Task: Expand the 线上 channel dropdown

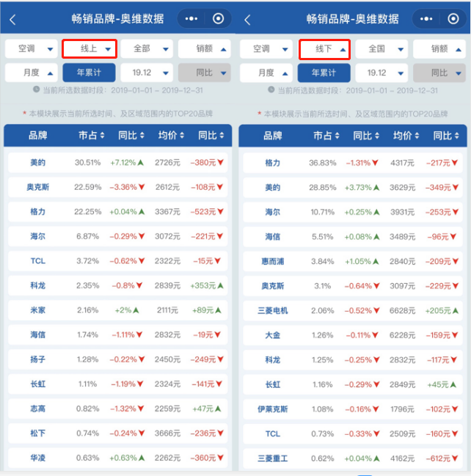Action: tap(89, 49)
